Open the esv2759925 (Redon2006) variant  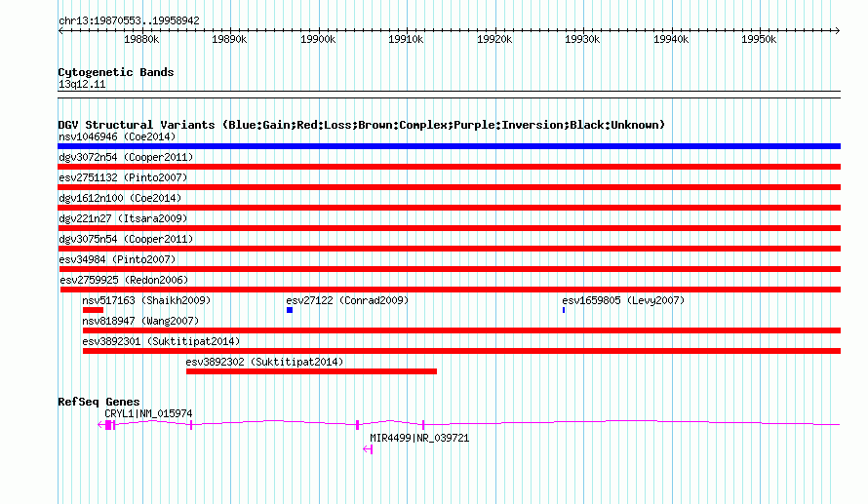124,280
